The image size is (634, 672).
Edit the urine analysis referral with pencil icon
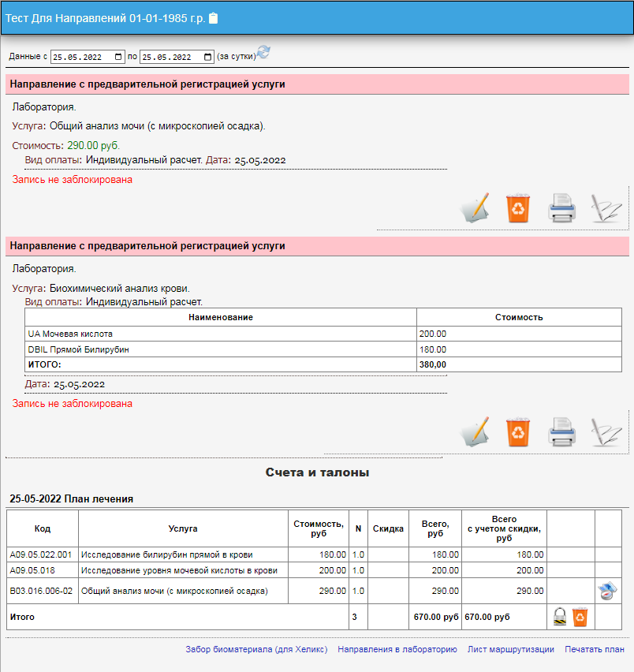coord(475,207)
